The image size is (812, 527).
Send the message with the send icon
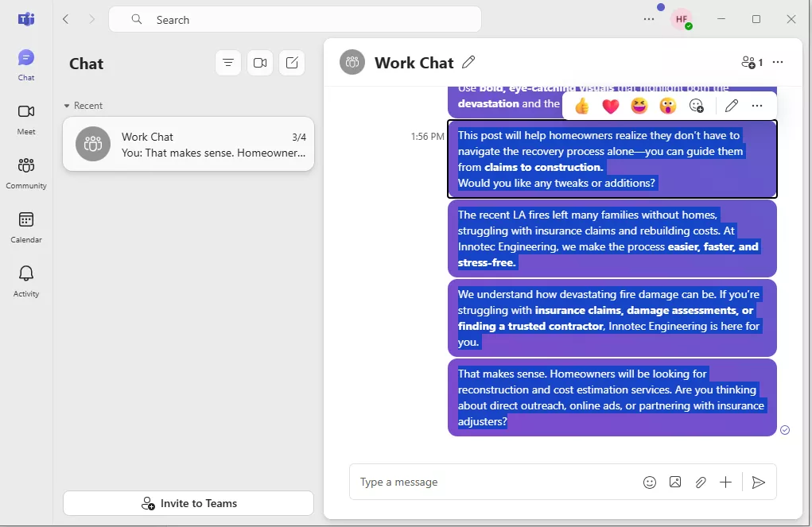pyautogui.click(x=758, y=482)
